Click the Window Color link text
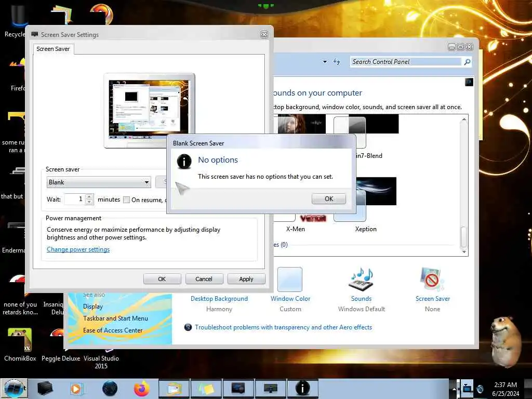The height and width of the screenshot is (399, 532). (290, 299)
